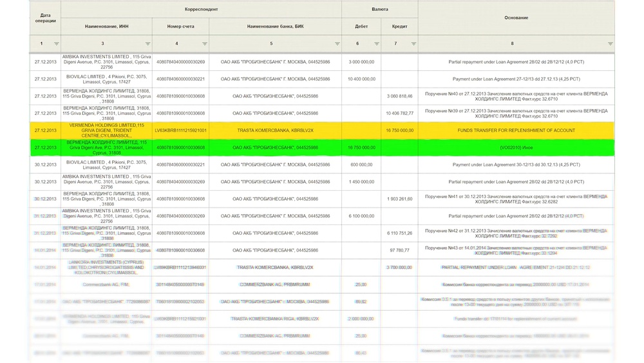Screen dimensions: 644x363
Task: Select account number LV63KBRB1111215921001
Action: point(180,130)
